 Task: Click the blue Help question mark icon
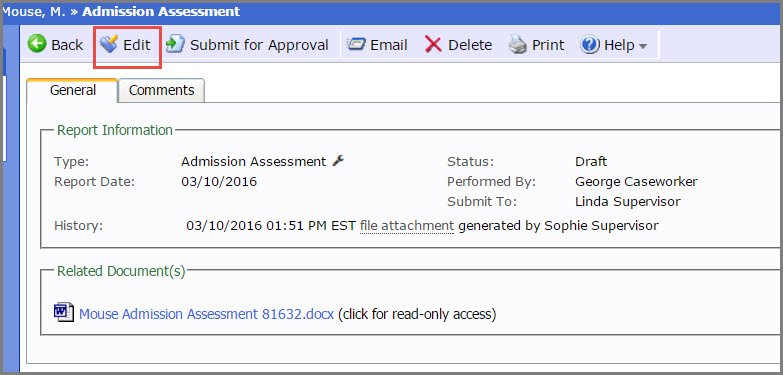click(x=590, y=44)
